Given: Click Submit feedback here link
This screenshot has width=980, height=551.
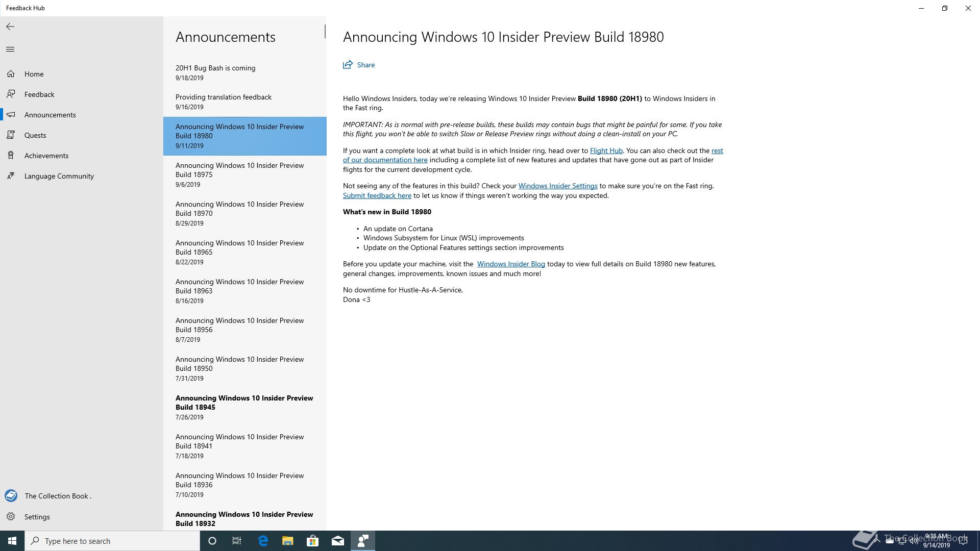Looking at the screenshot, I should click(377, 195).
